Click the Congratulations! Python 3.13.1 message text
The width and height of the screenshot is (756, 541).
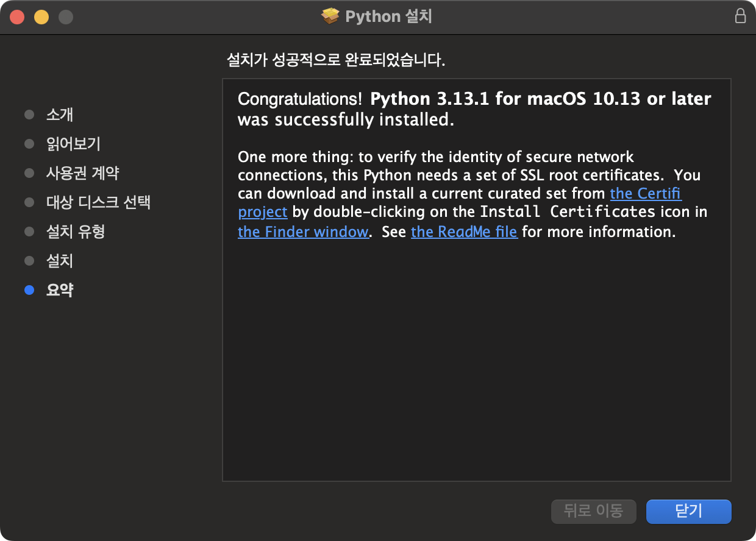click(474, 109)
